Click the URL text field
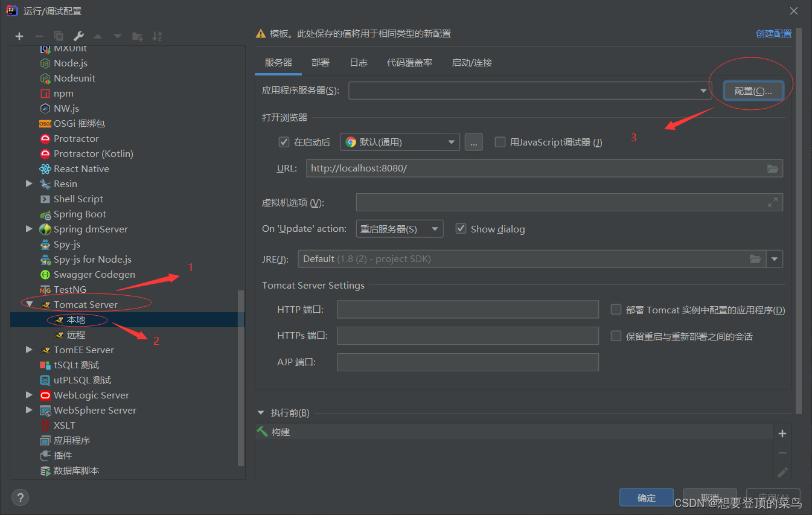 click(x=545, y=168)
